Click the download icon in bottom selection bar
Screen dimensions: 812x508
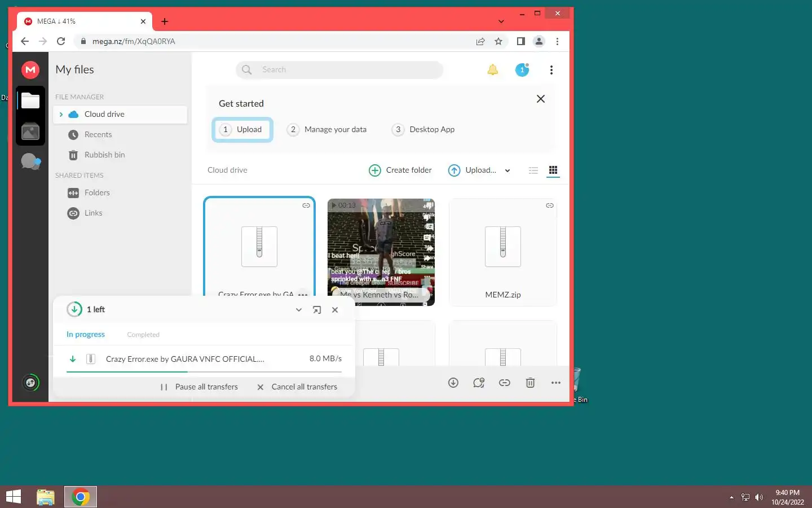coord(453,383)
